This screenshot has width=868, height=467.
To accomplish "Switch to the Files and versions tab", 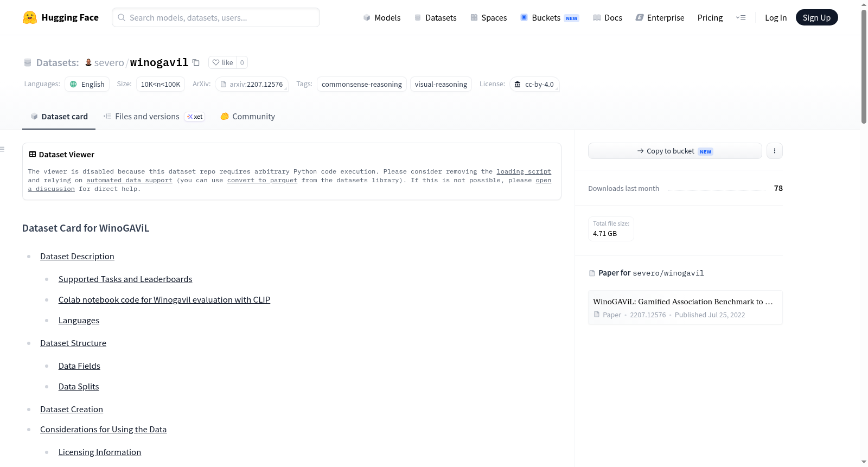I will tap(154, 117).
